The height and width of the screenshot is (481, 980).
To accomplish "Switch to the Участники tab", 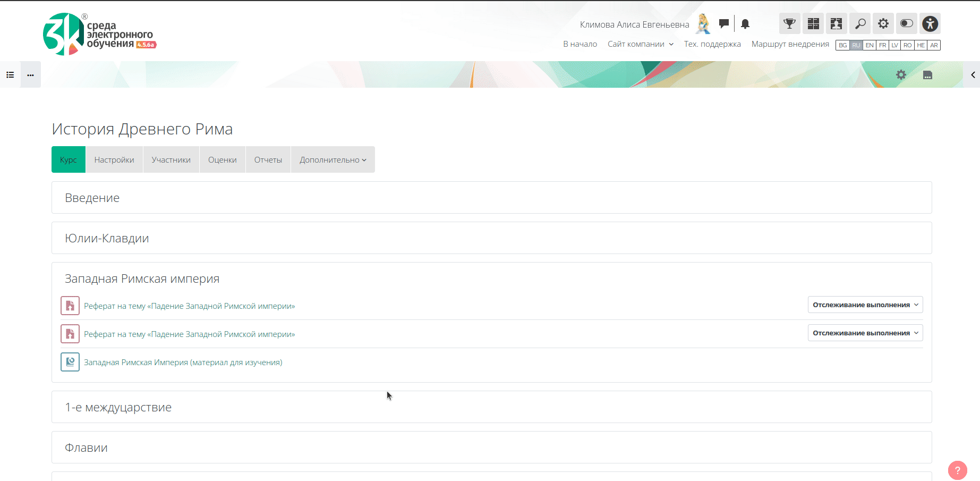I will click(171, 160).
